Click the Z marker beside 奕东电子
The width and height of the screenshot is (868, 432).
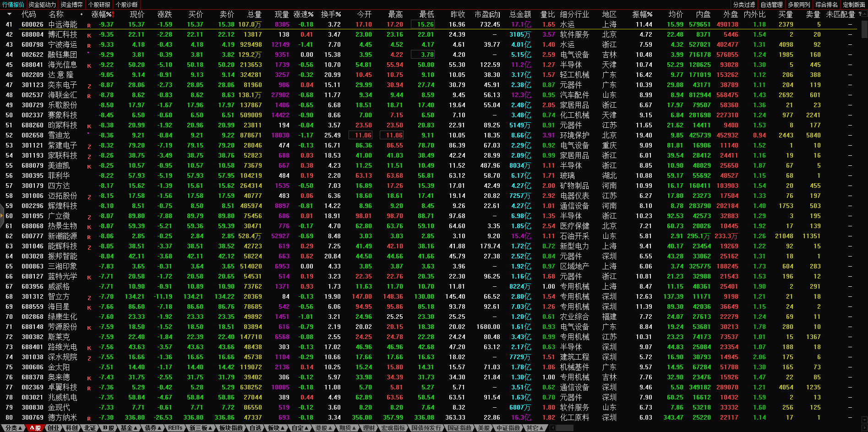89,86
